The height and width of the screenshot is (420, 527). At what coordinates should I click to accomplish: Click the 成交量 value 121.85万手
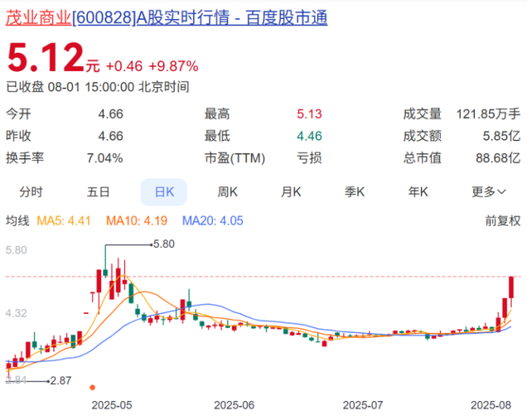tap(488, 114)
